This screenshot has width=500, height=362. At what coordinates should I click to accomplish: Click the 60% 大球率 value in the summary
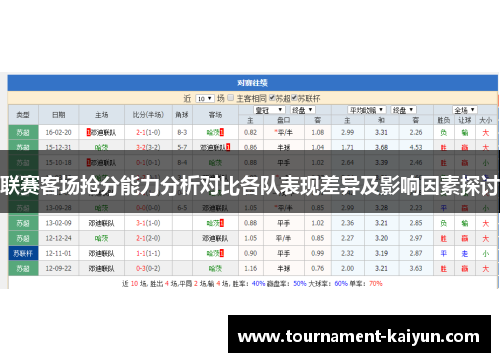point(341,284)
